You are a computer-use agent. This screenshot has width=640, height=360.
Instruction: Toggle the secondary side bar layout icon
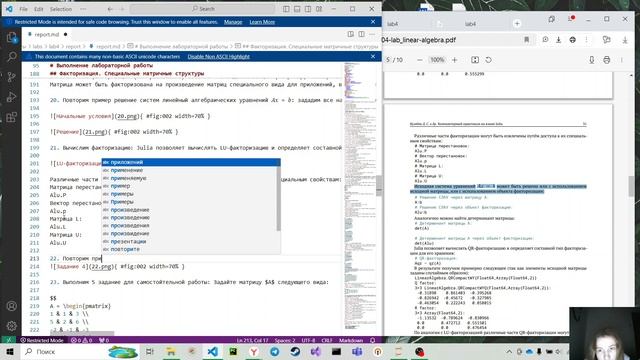(x=308, y=9)
